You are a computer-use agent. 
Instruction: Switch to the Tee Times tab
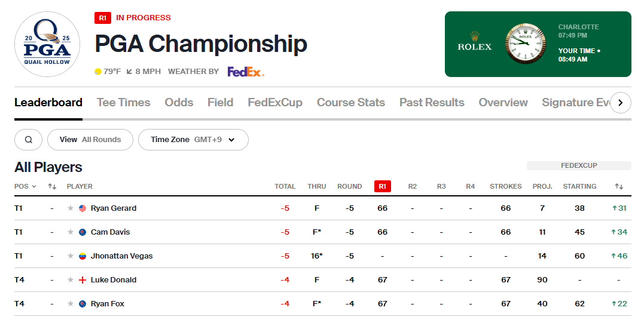click(124, 103)
